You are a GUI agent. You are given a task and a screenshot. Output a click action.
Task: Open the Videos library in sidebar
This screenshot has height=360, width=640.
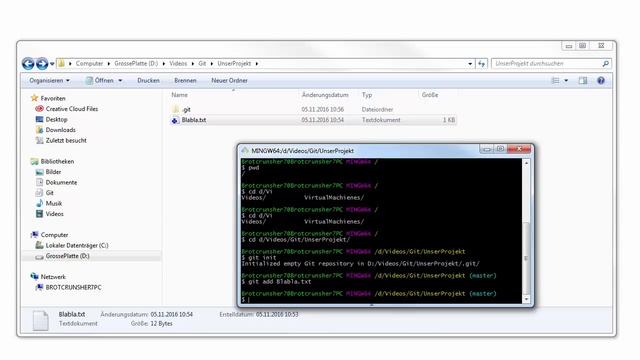click(x=55, y=214)
